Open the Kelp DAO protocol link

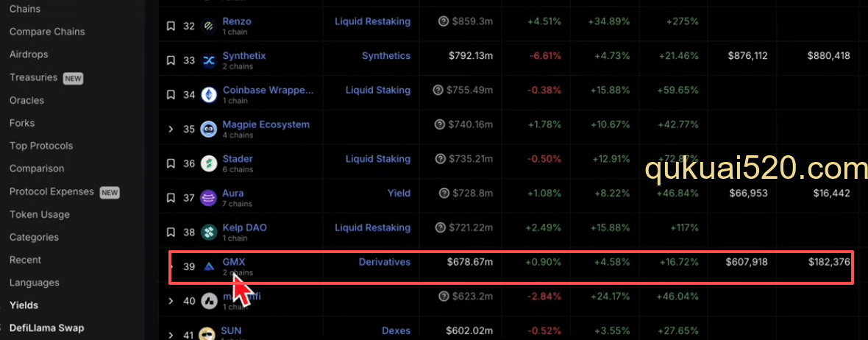245,227
